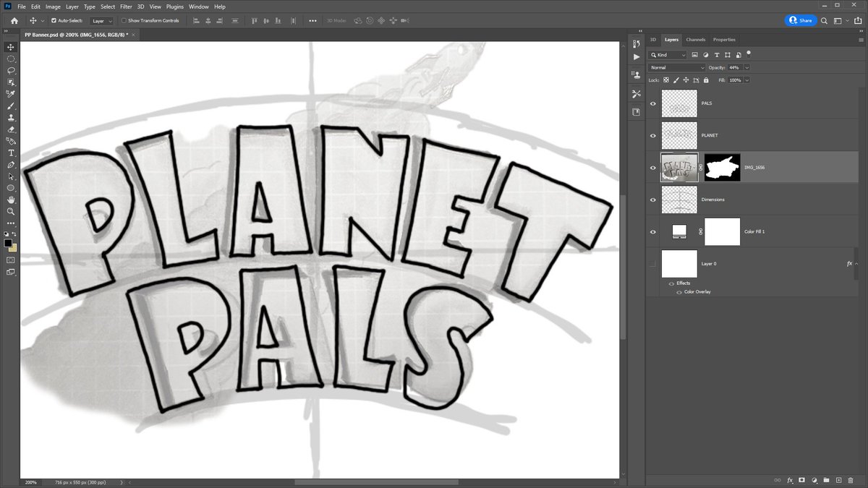Select the Elliptical Marquee tool
The image size is (868, 488).
pos(11,59)
